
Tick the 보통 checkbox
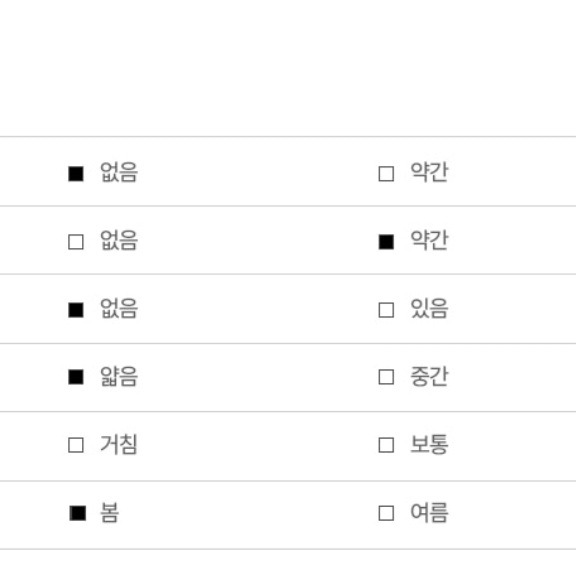pyautogui.click(x=386, y=445)
